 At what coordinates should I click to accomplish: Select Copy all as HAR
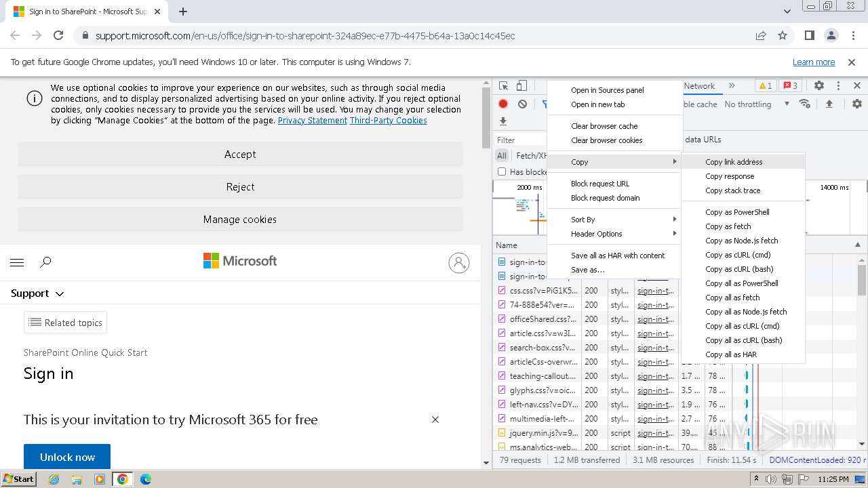coord(743,354)
